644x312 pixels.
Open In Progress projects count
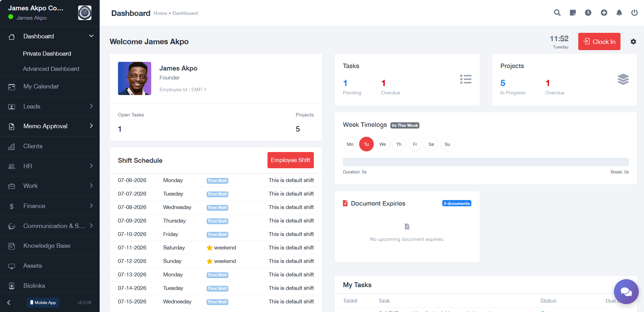503,83
